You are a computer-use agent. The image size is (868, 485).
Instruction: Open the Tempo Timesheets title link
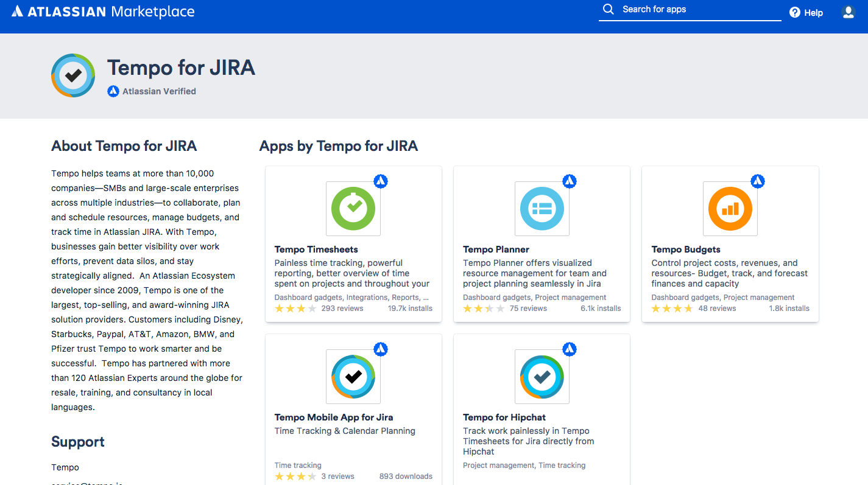tap(316, 249)
